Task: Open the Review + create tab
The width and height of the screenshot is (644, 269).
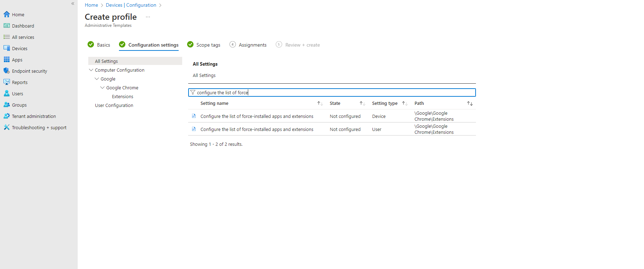Action: [x=298, y=45]
